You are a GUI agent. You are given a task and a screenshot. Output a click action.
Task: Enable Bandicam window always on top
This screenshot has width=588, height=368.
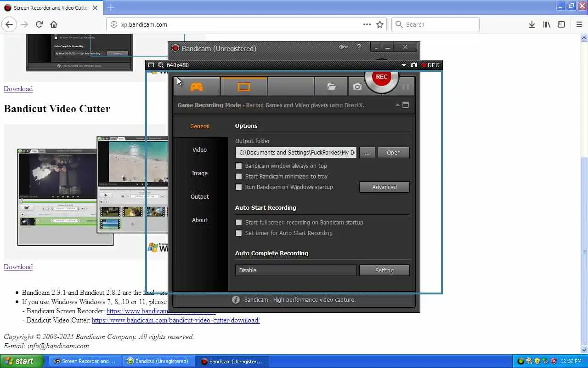point(238,166)
